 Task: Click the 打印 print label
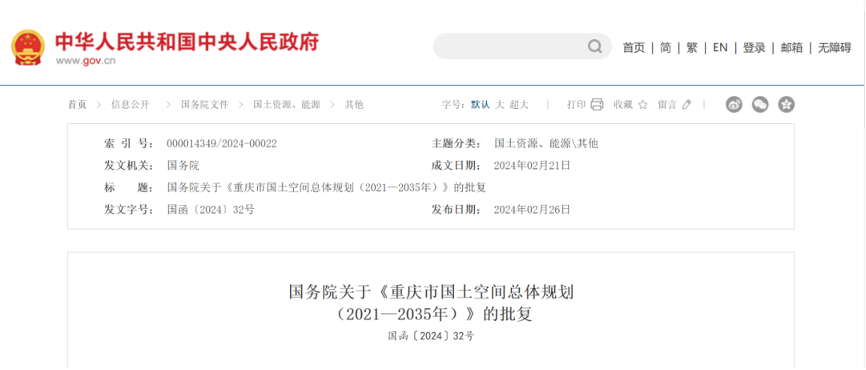(576, 105)
